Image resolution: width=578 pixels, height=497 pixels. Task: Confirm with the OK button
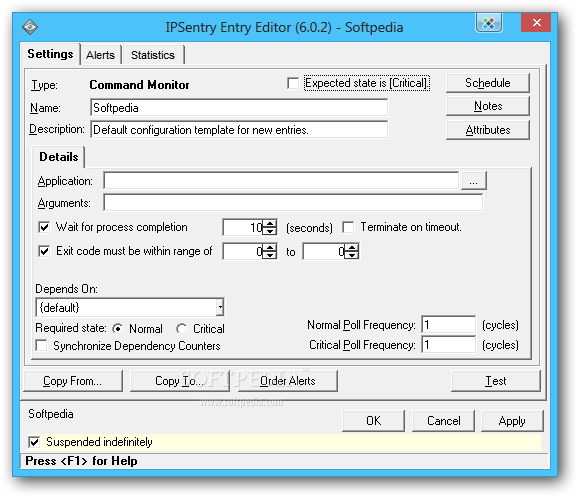point(373,421)
